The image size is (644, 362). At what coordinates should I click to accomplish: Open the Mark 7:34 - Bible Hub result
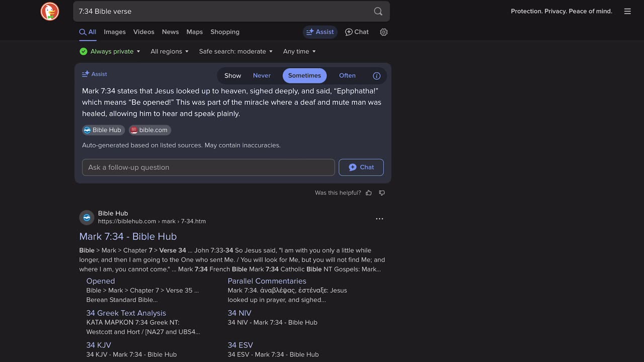128,236
